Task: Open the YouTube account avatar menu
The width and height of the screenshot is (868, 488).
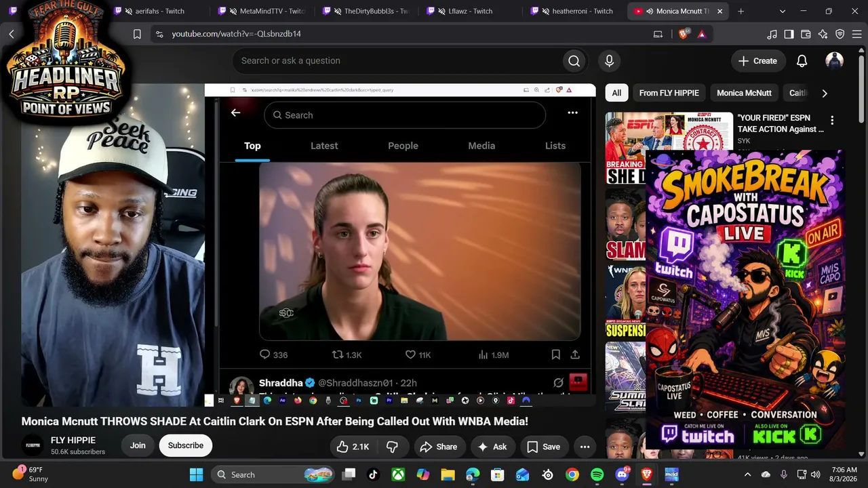Action: point(834,61)
